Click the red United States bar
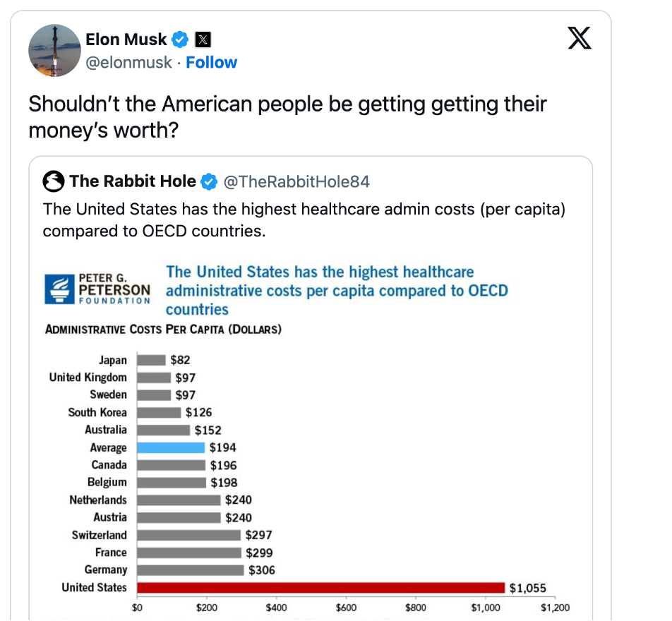The width and height of the screenshot is (672, 621). (320, 588)
